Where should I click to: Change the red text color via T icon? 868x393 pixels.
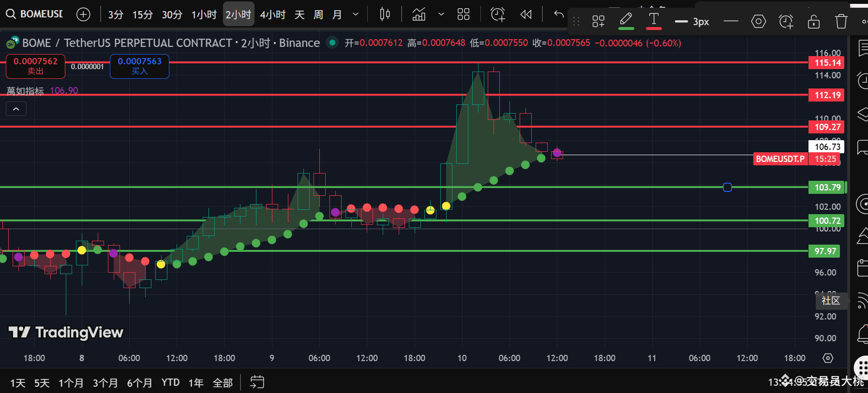pos(654,21)
